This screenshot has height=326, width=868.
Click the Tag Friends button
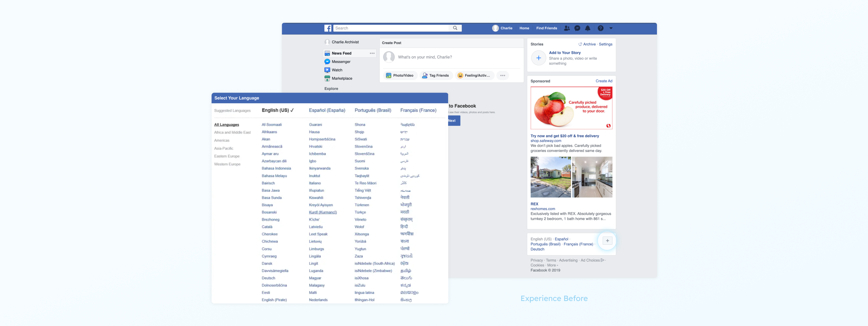coord(435,76)
